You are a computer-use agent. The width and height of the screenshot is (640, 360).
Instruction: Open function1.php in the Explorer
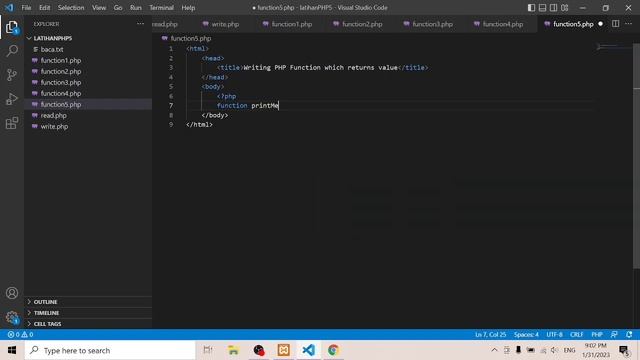(61, 60)
